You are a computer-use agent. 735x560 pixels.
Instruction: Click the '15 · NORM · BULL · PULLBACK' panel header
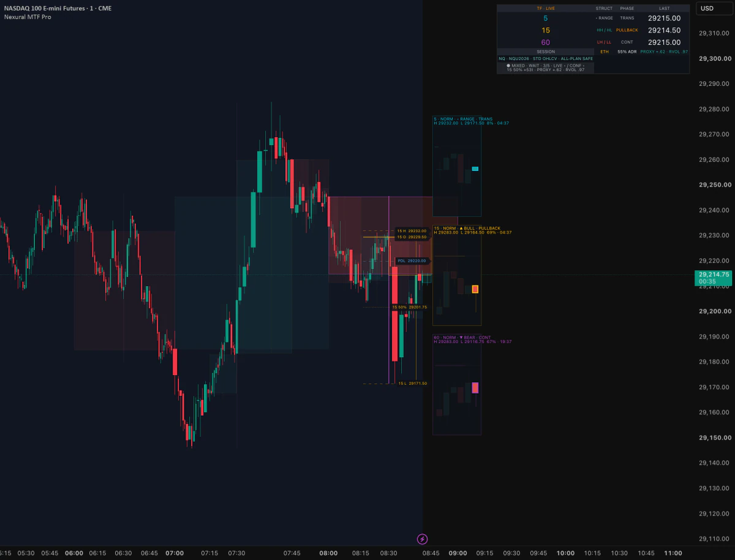pos(467,228)
